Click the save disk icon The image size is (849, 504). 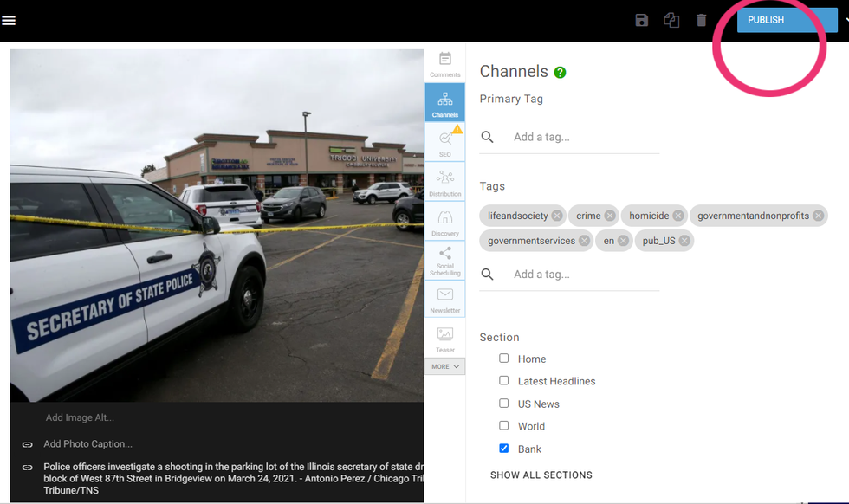coord(642,20)
